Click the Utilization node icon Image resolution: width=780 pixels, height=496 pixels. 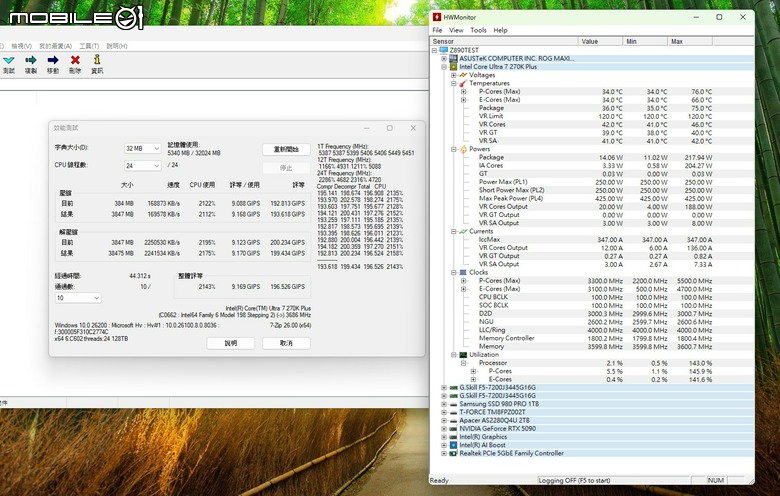pyautogui.click(x=463, y=355)
